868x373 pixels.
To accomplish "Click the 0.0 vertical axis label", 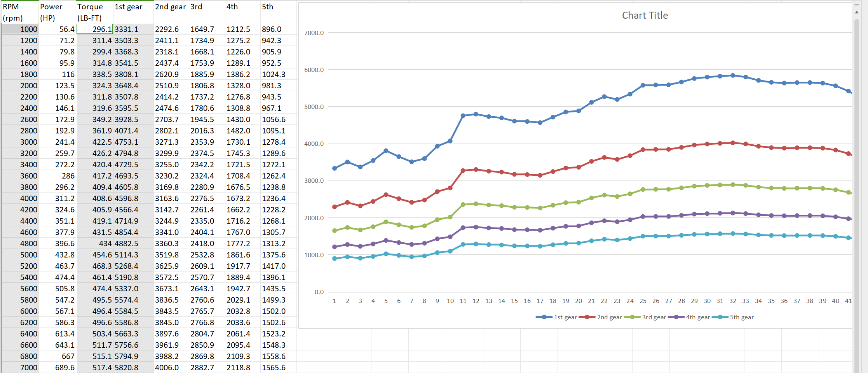I will [319, 292].
